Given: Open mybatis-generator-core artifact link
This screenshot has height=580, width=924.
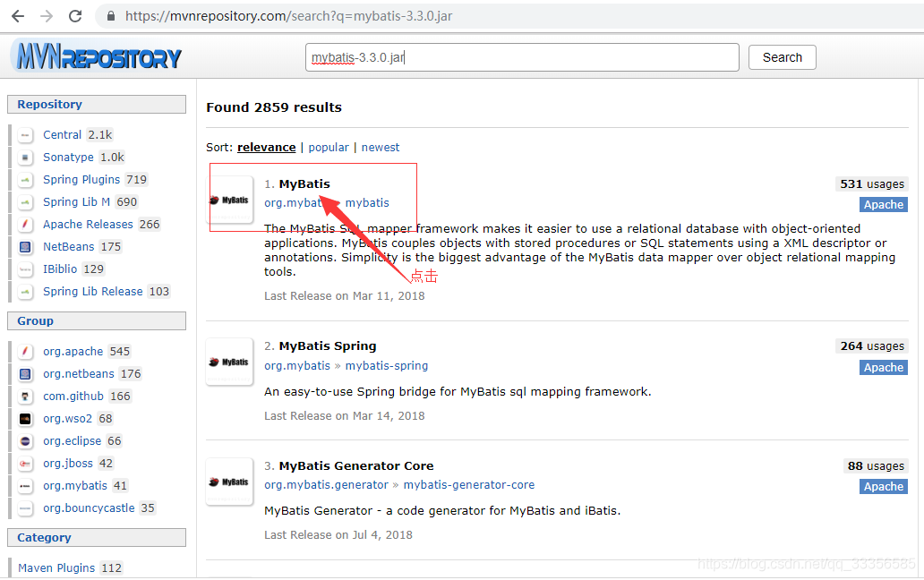Looking at the screenshot, I should [x=469, y=484].
